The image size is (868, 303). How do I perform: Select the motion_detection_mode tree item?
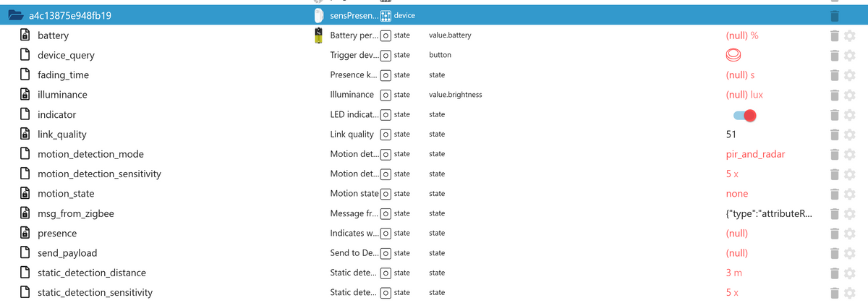[90, 154]
